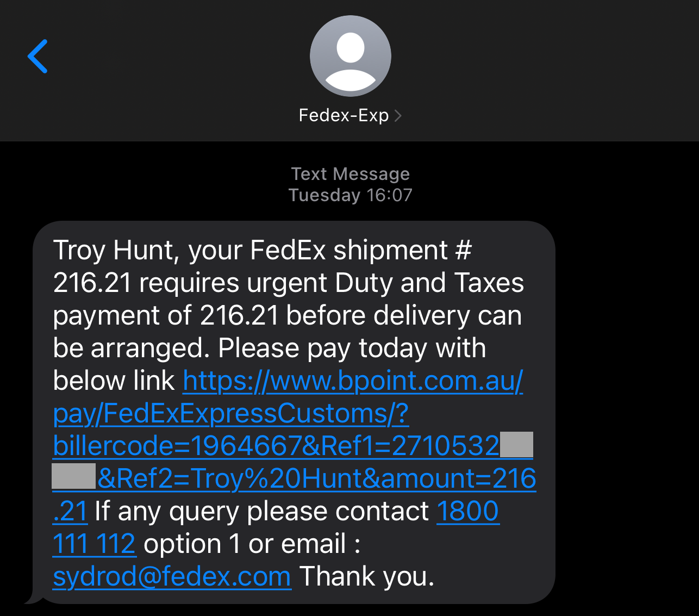
Task: Click the grey redaction block before &Ref2
Action: point(74,476)
